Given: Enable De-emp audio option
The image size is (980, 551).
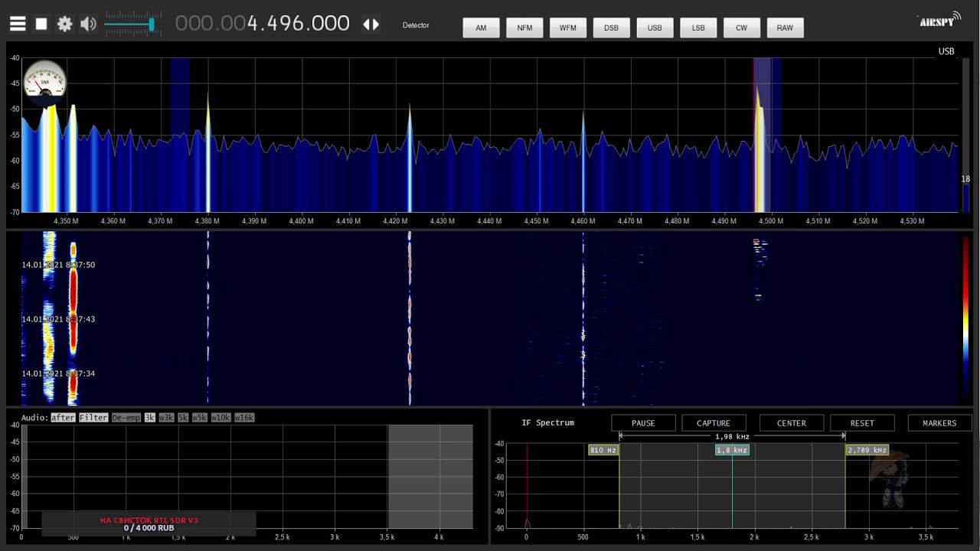Looking at the screenshot, I should [x=126, y=418].
